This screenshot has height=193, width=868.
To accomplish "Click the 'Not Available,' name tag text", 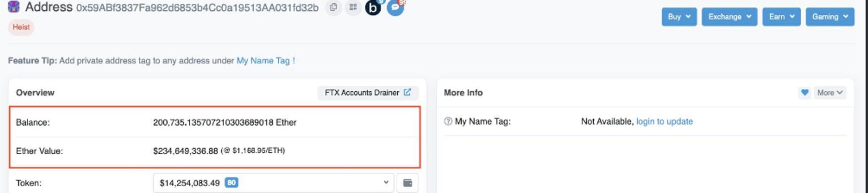I will coord(608,121).
